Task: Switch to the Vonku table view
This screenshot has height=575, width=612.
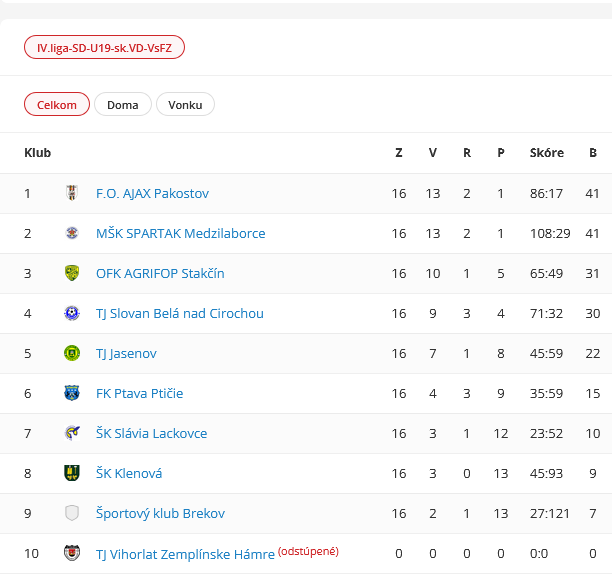Action: [185, 105]
